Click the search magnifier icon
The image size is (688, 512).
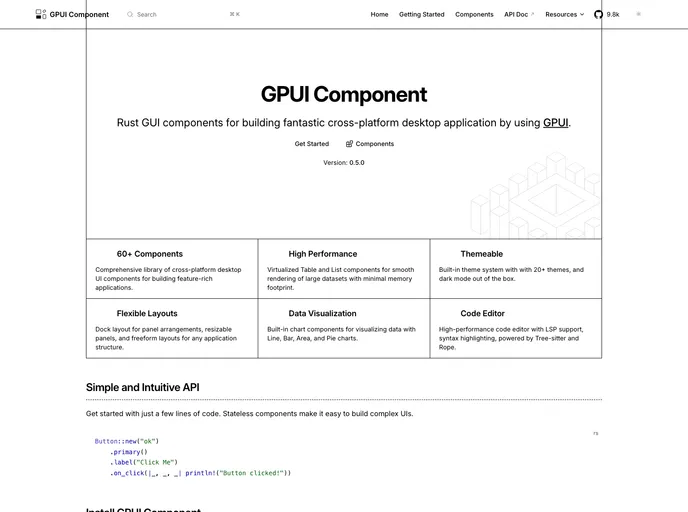[x=130, y=14]
